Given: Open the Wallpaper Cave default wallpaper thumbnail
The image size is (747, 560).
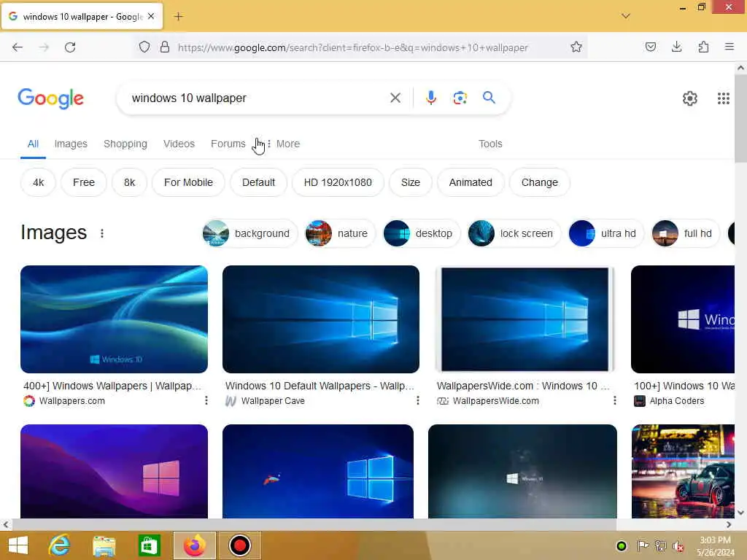Looking at the screenshot, I should click(321, 319).
